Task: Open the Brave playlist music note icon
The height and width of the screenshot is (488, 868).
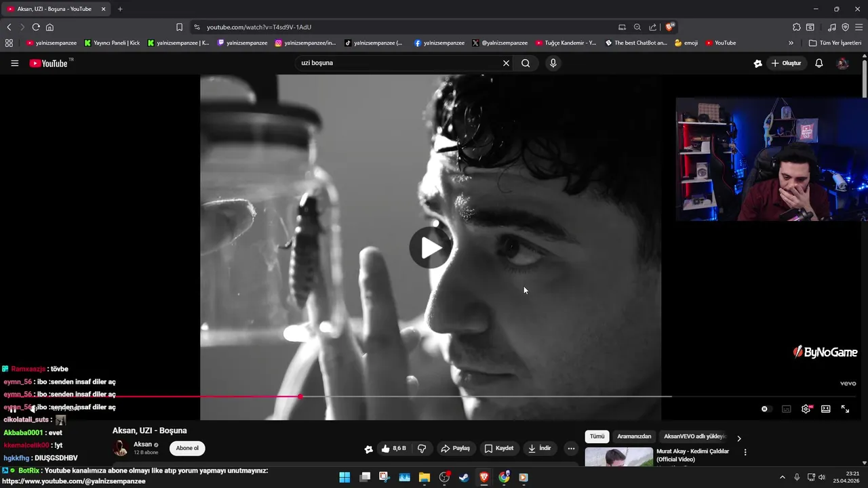Action: [832, 27]
